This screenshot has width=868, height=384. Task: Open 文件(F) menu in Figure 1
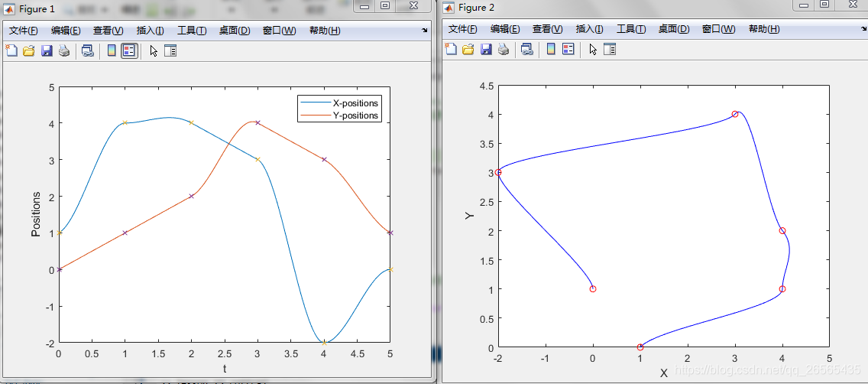23,31
